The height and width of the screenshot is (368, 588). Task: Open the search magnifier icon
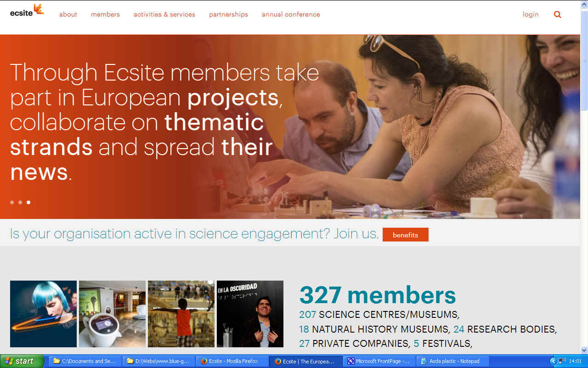click(558, 14)
